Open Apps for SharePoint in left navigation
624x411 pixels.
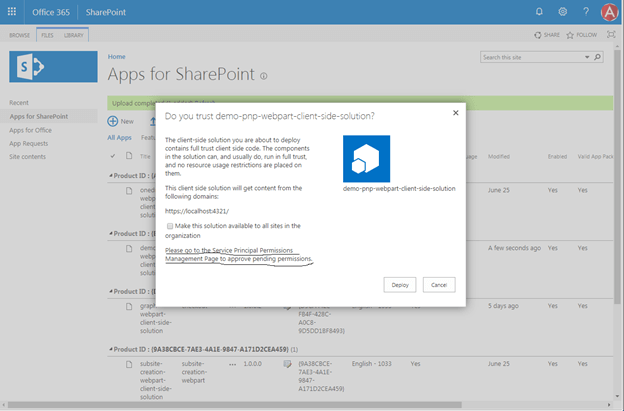coord(39,116)
